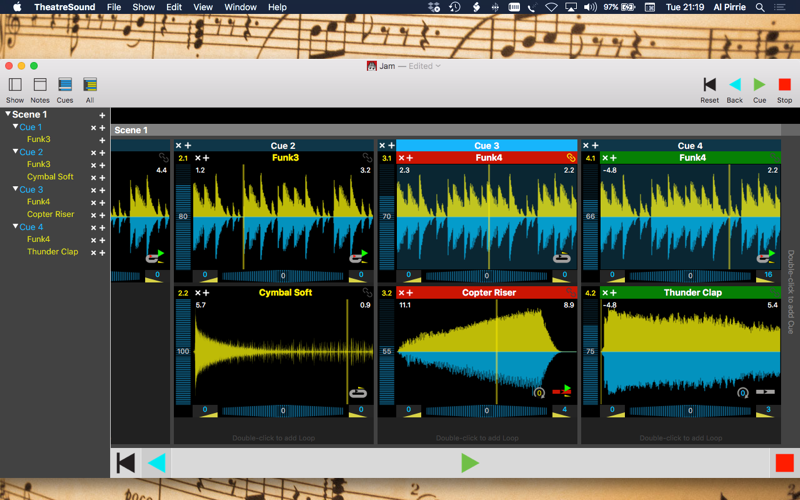800x500 pixels.
Task: Click the red stop square in the bottom bar
Action: tap(784, 463)
